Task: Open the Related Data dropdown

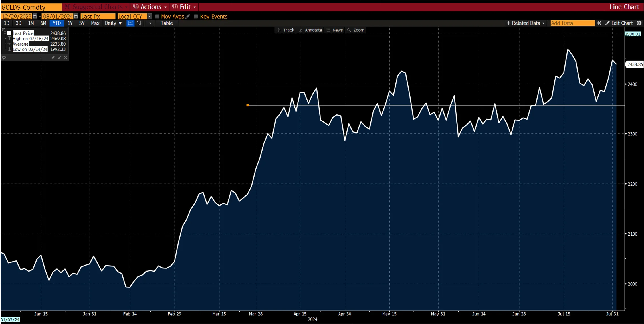Action: [526, 23]
